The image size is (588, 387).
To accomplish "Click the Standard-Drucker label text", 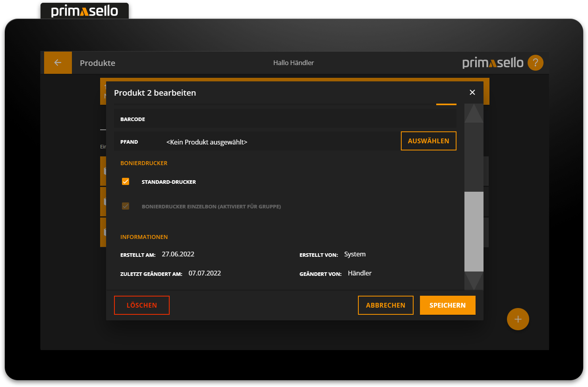I will (x=168, y=182).
